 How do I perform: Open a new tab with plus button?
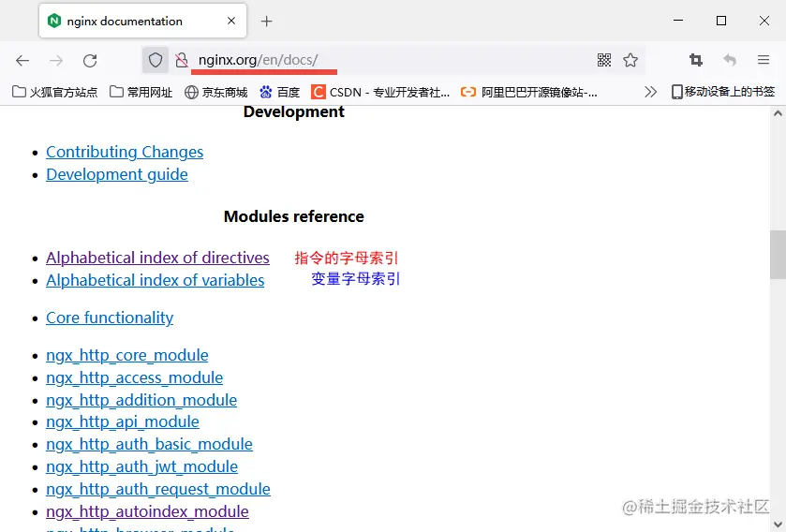(267, 21)
